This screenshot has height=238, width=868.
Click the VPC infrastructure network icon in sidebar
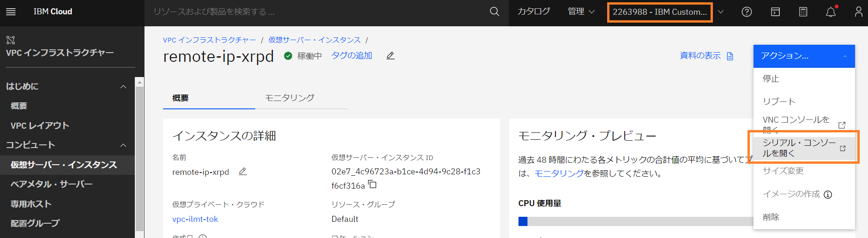pyautogui.click(x=11, y=40)
